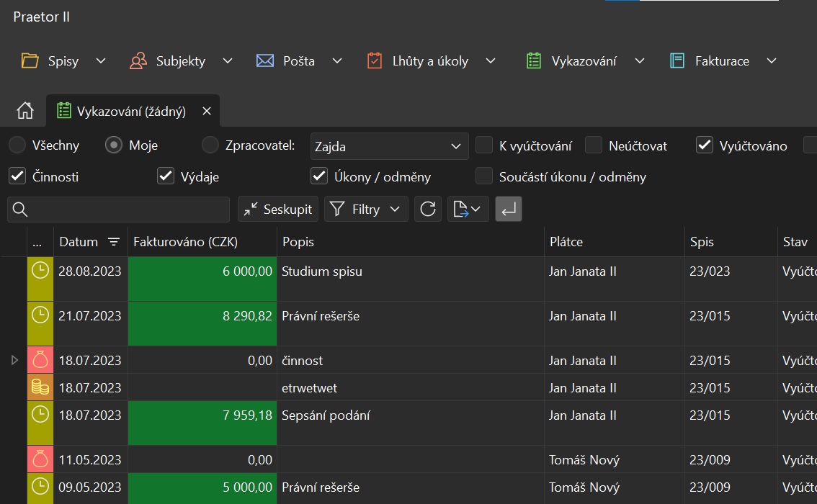Click the green 6 000,00 invoiced cell
817x504 pixels.
(x=202, y=279)
